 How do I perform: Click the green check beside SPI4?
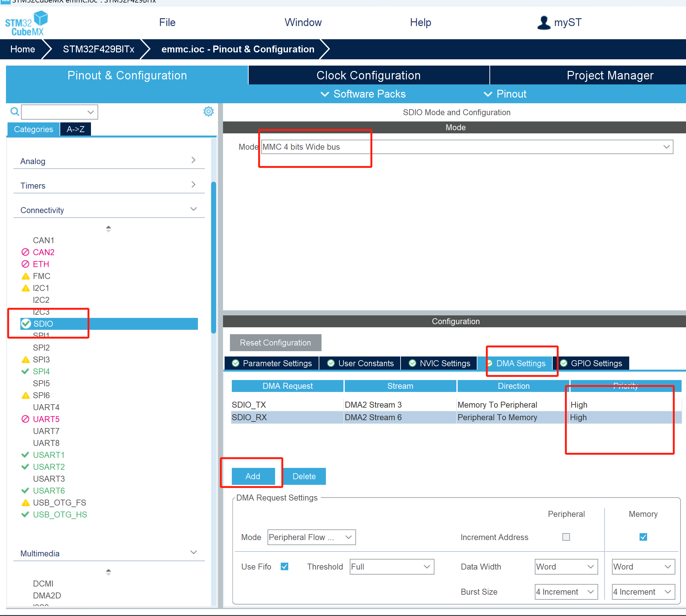click(x=25, y=371)
